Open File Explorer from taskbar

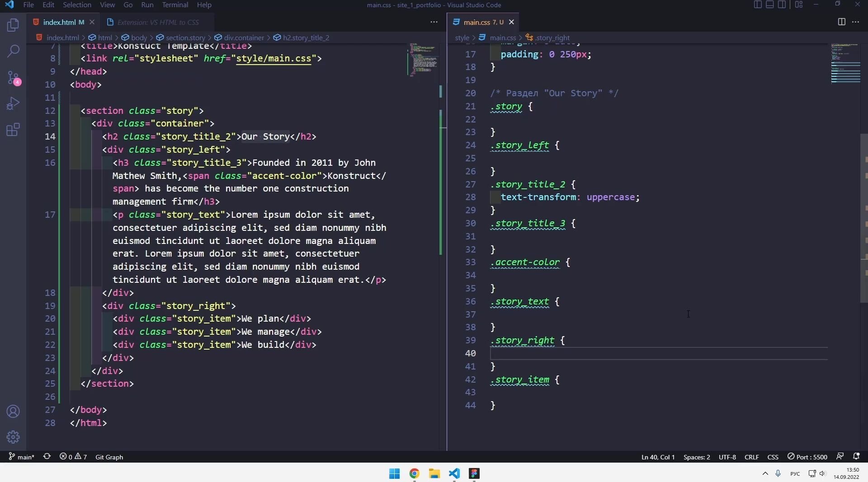[x=434, y=473]
